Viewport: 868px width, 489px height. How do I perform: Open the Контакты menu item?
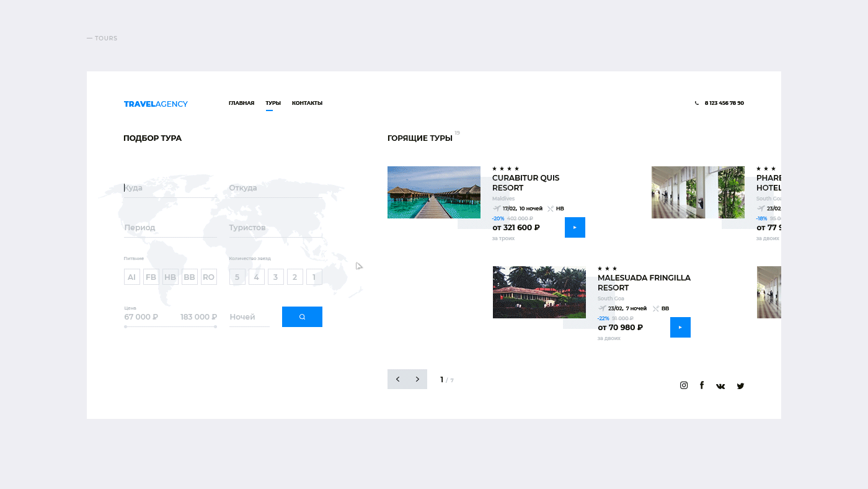[307, 103]
